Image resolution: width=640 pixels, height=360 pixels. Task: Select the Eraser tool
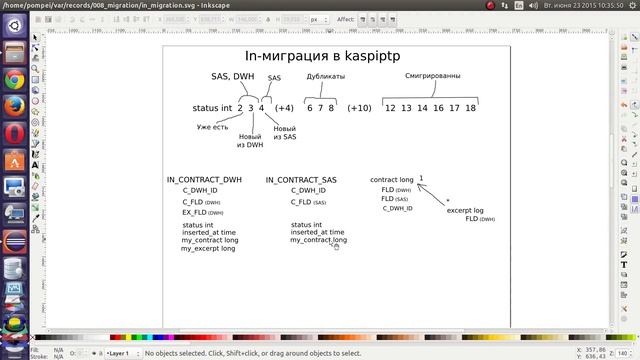click(35, 186)
